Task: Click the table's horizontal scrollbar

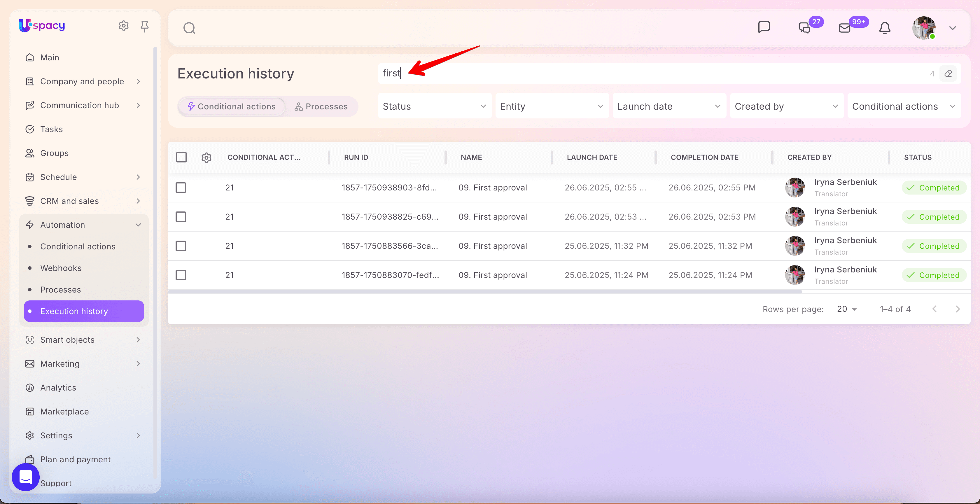Action: point(485,292)
